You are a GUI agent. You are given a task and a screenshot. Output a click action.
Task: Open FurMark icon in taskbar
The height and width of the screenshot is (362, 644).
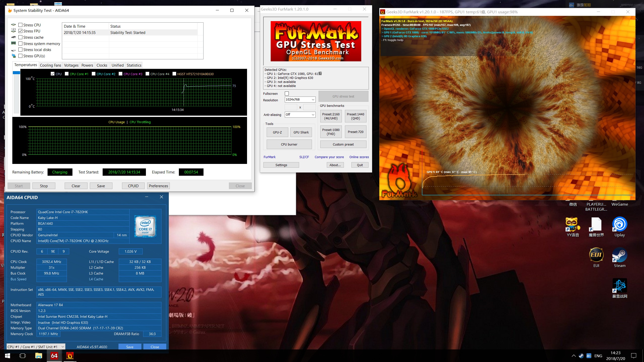coord(70,355)
